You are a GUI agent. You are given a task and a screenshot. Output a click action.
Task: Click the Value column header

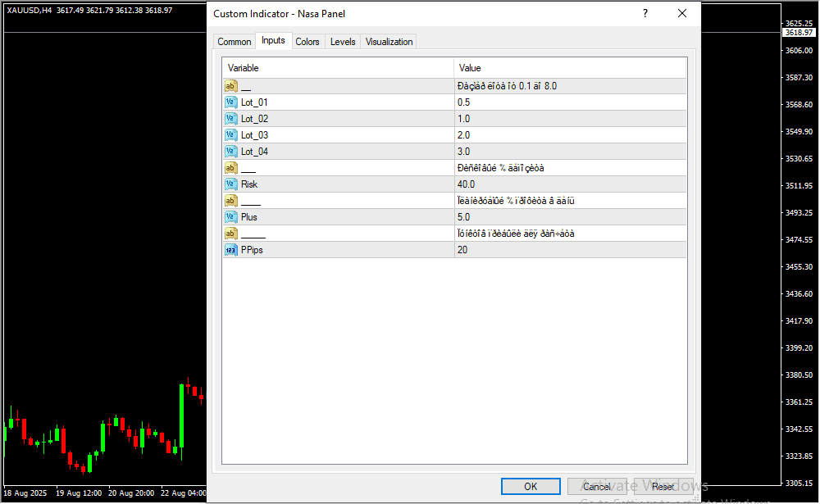point(570,68)
